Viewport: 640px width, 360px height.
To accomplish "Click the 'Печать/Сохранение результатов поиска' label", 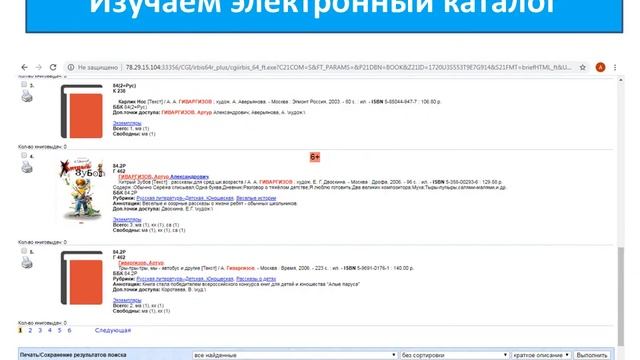I will (73, 355).
